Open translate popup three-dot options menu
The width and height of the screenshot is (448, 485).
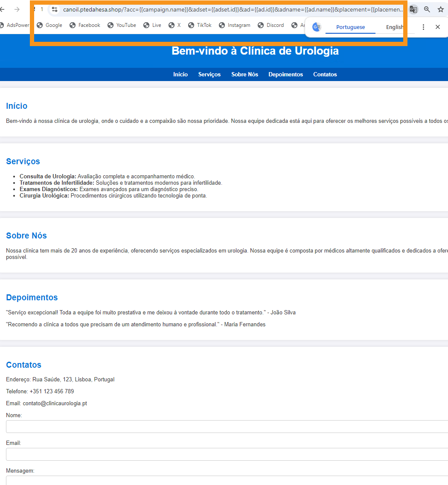tap(423, 27)
